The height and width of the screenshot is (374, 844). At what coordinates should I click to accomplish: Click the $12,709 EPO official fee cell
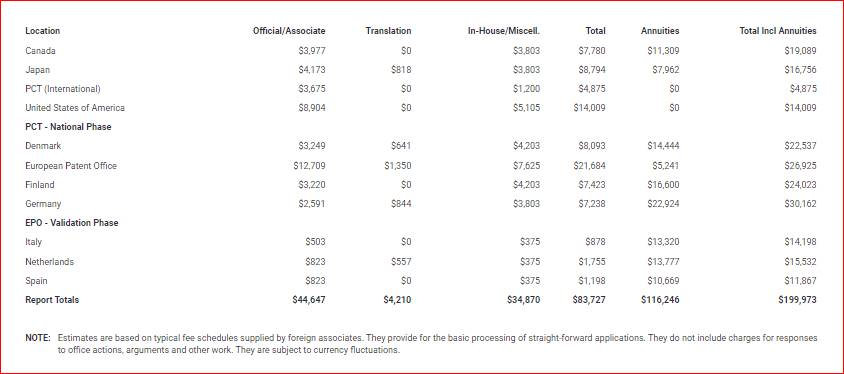coord(308,166)
